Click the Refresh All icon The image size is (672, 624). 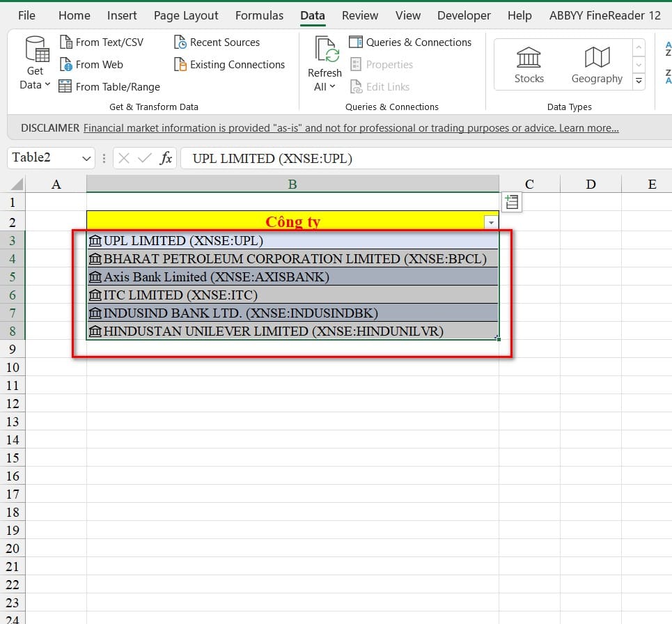(x=327, y=49)
